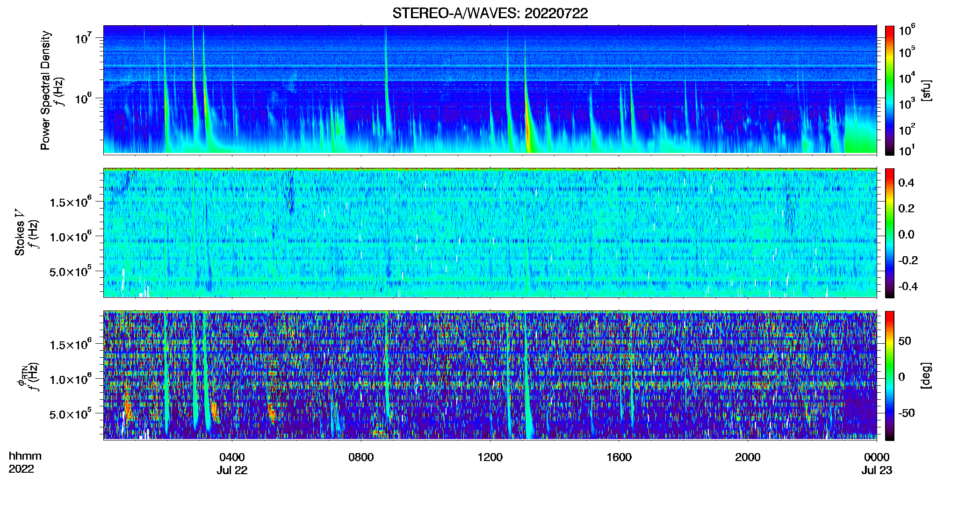The image size is (980, 505).
Task: Click the 10^4 value on the sfu color bar
Action: pos(907,78)
